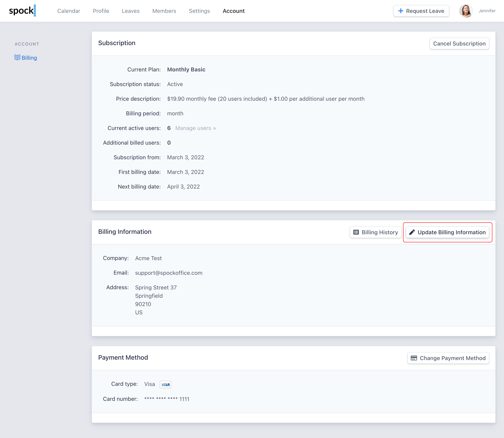This screenshot has height=438, width=504.
Task: Open Billing History
Action: pos(376,232)
